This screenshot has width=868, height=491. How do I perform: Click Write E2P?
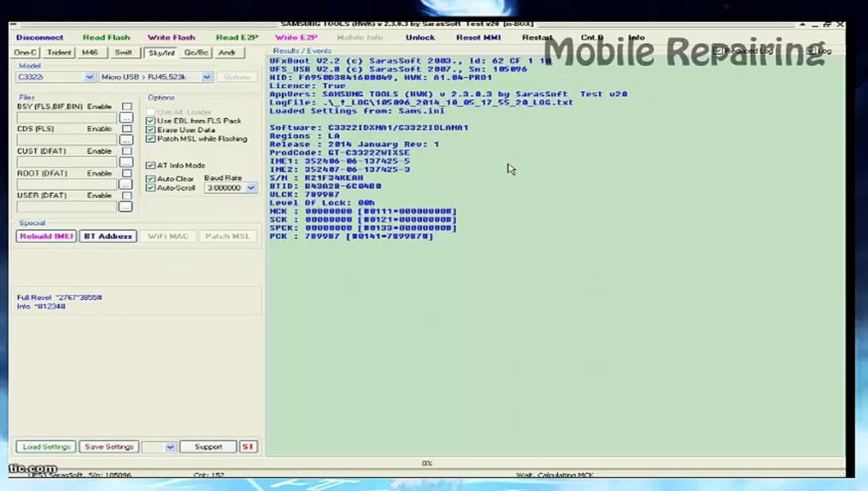point(296,38)
